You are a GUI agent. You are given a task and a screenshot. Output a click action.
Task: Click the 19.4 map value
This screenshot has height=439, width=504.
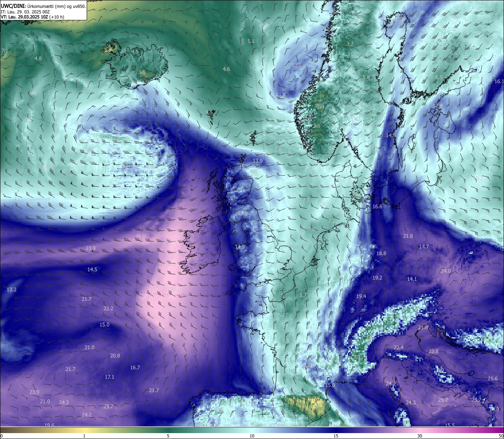[x=361, y=296]
